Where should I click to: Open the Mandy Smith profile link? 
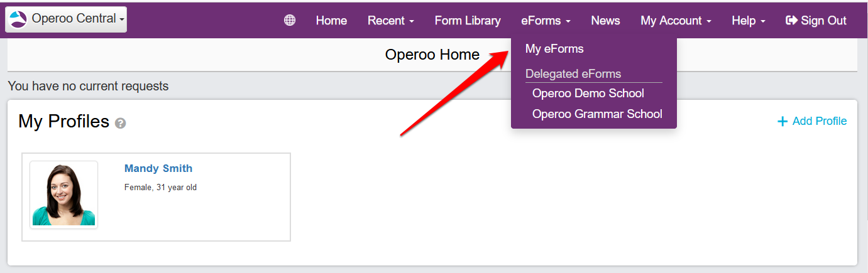(x=158, y=168)
